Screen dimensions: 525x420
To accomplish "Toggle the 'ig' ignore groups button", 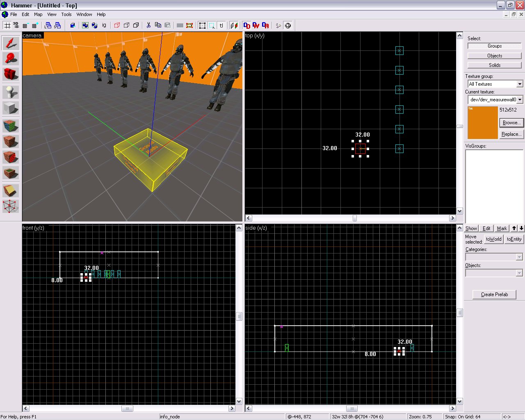I will [x=104, y=25].
